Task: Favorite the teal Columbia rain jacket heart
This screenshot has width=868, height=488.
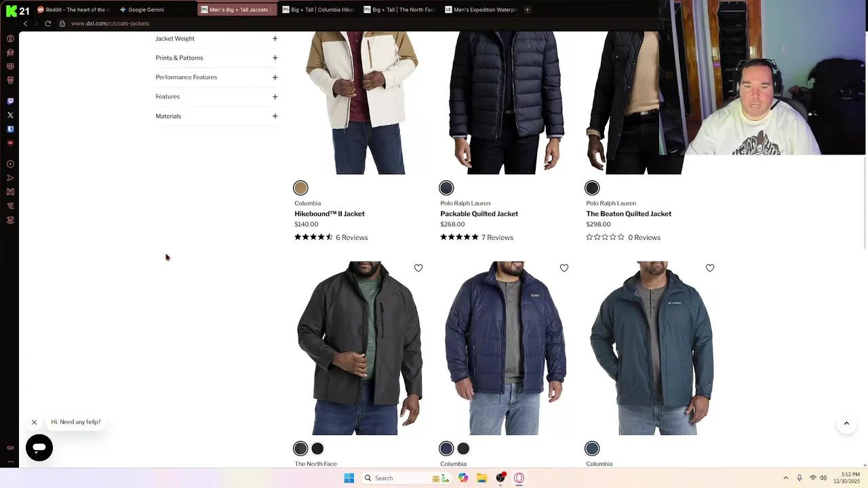Action: pos(710,268)
